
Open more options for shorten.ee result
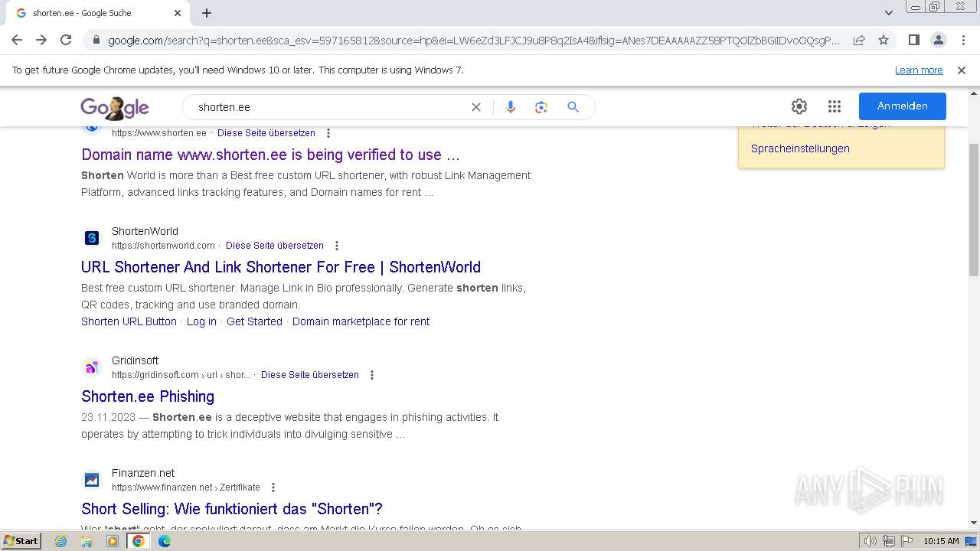pyautogui.click(x=328, y=133)
